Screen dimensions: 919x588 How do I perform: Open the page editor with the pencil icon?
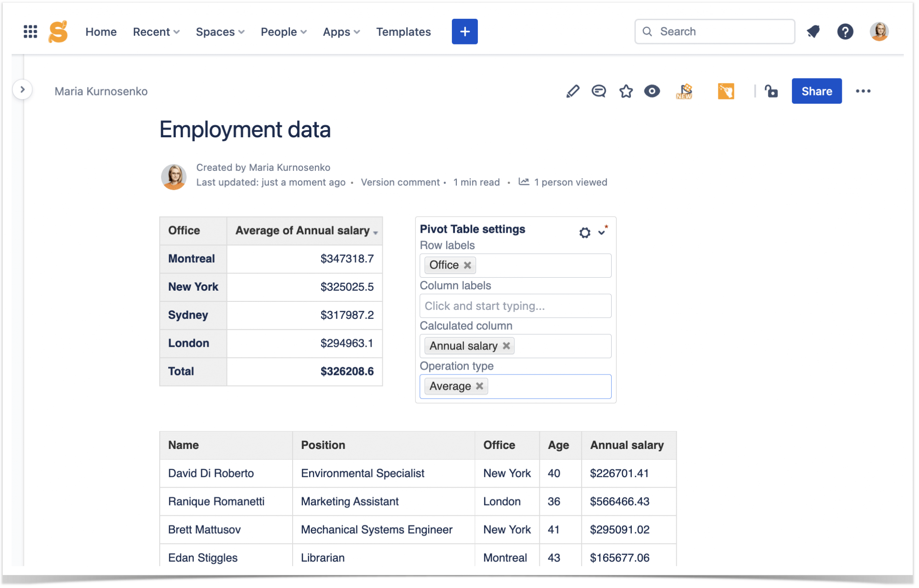[572, 91]
